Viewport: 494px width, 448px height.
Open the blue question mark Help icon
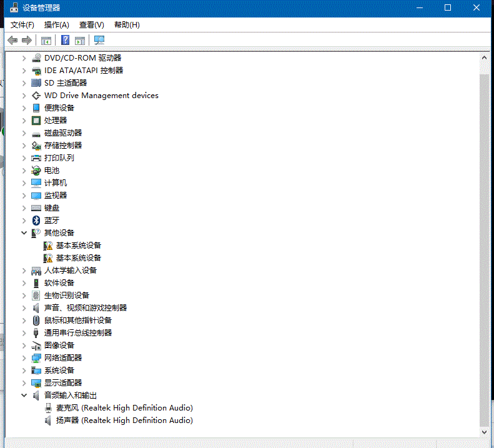tap(65, 40)
